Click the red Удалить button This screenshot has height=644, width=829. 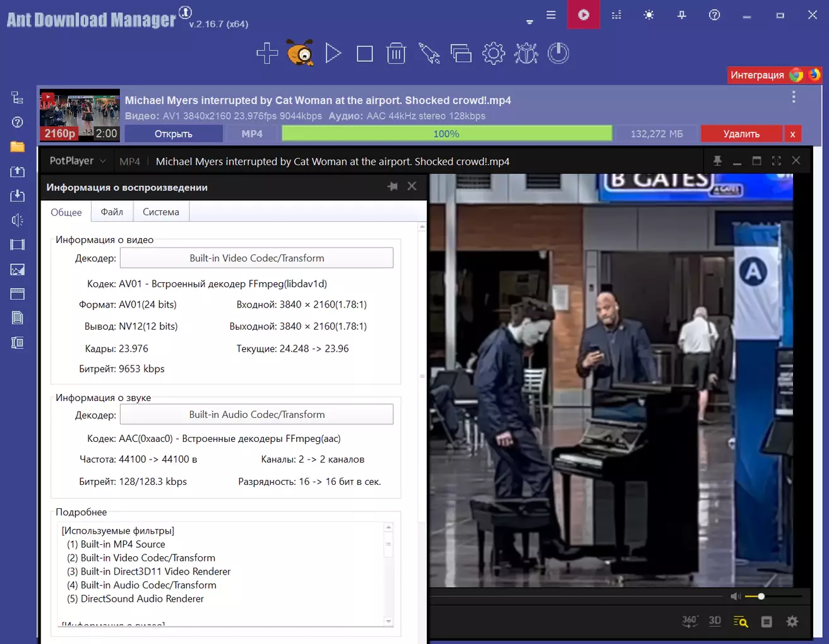(x=741, y=134)
